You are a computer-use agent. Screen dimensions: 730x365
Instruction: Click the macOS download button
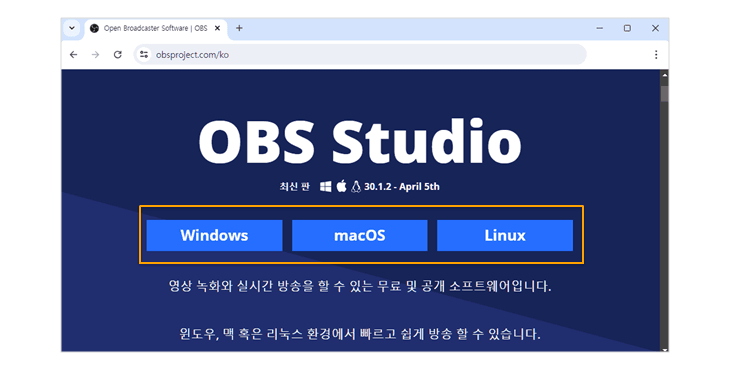pos(359,235)
